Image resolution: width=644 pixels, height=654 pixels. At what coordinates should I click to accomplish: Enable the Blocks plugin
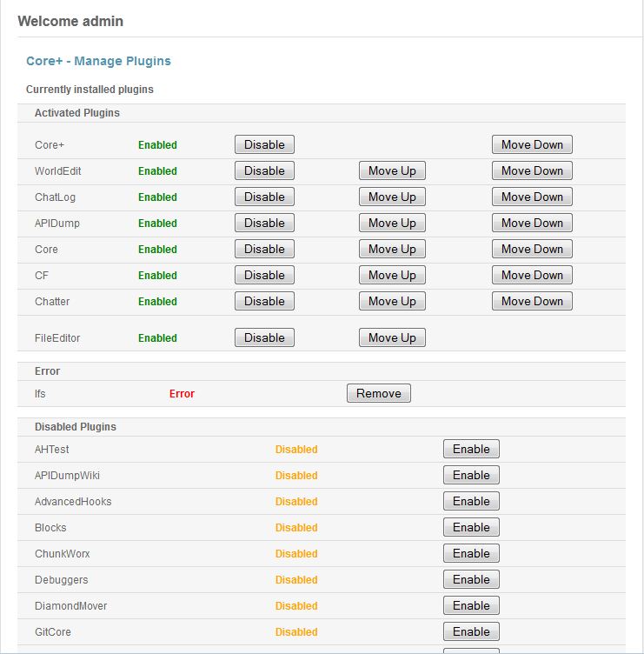click(471, 527)
